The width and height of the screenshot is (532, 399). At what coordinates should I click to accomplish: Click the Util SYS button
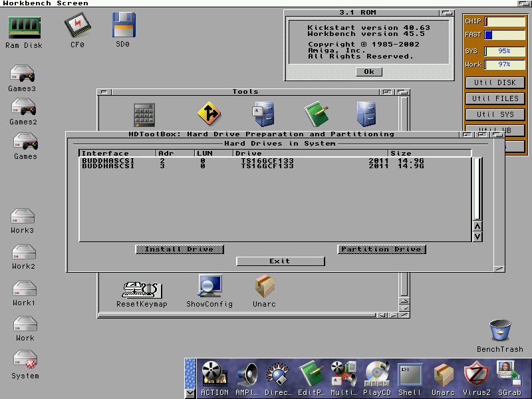pos(495,114)
